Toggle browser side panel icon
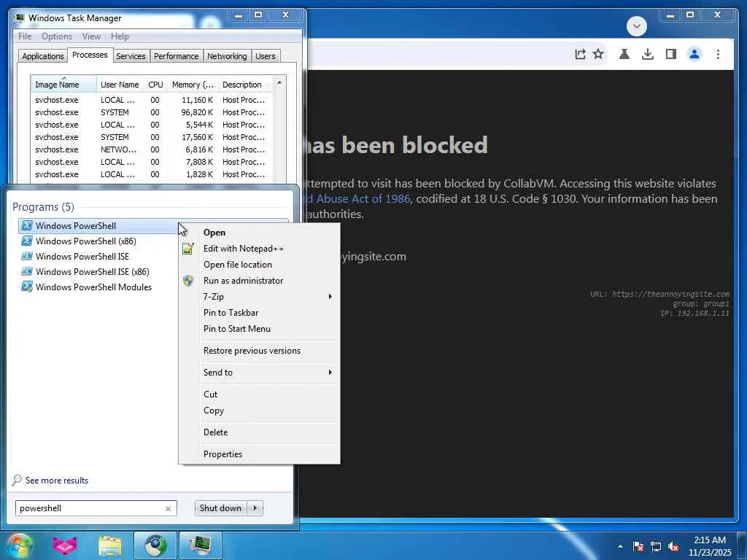Screen dimensions: 747x560 [x=671, y=54]
